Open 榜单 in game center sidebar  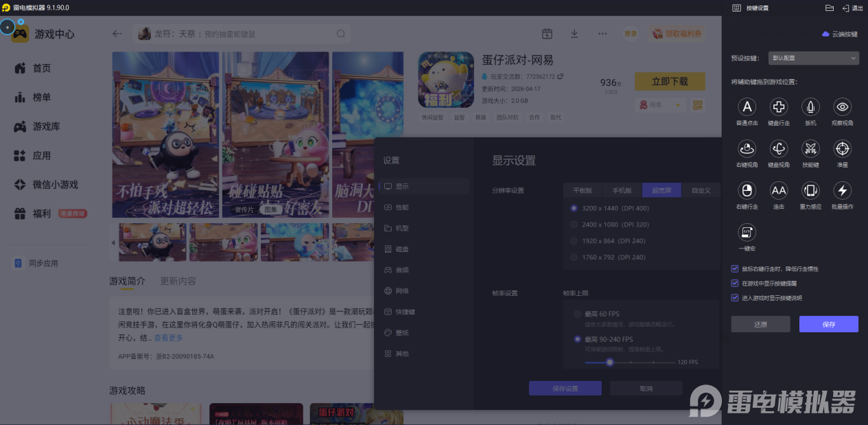43,97
